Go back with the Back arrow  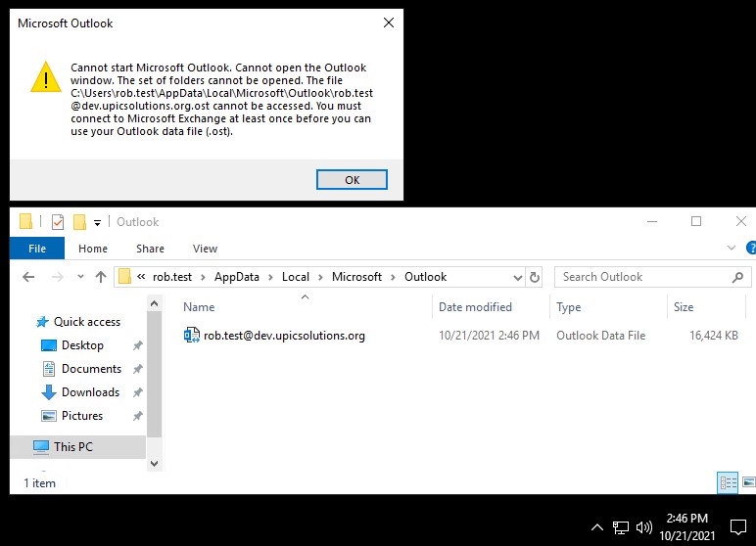click(28, 277)
